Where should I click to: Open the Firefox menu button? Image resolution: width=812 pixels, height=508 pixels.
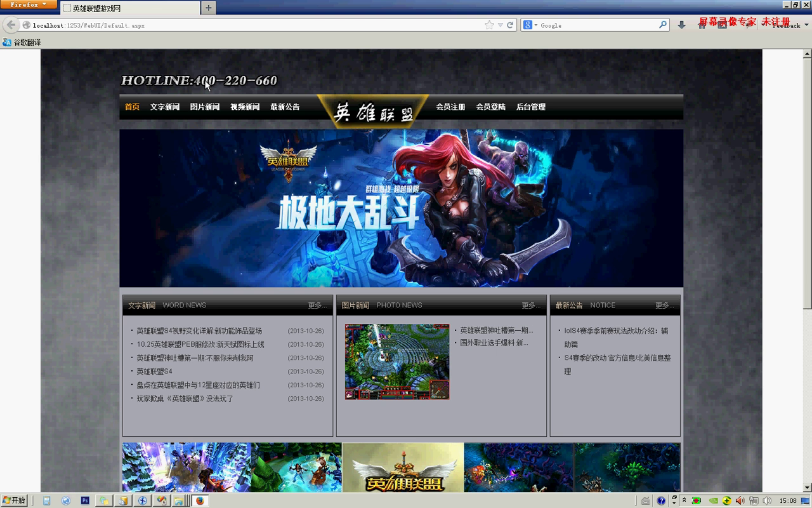[x=29, y=4]
